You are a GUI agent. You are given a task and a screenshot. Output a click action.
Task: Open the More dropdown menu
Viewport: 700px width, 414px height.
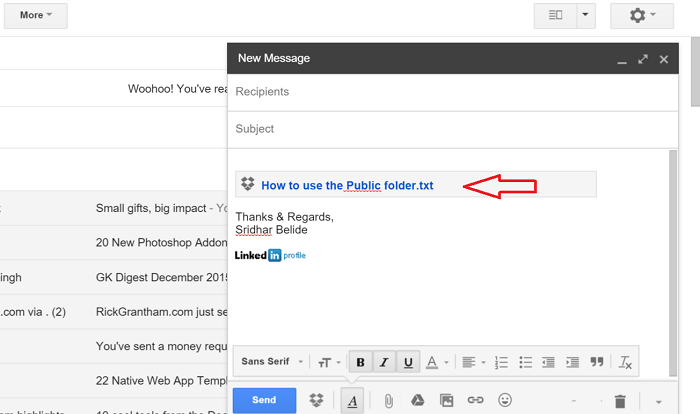tap(36, 16)
